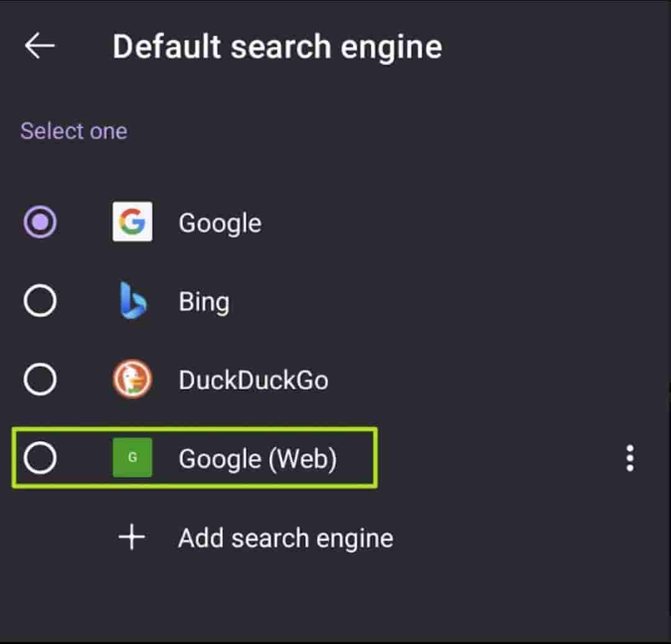
Task: Click the plus icon to add engine
Action: (x=132, y=538)
